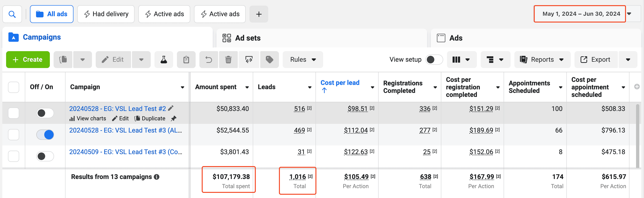
Task: Click the green Create button
Action: point(28,60)
